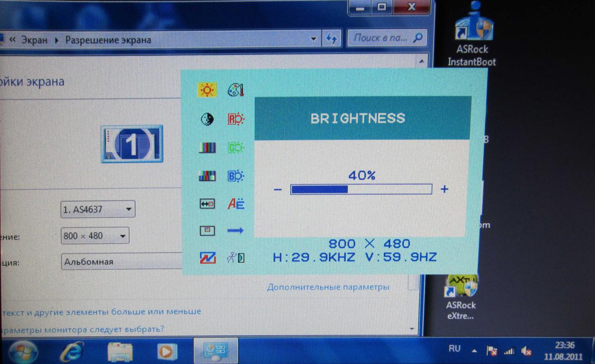The width and height of the screenshot is (595, 364).
Task: Open the resolution dropdown showing 800 × 480
Action: [x=94, y=236]
